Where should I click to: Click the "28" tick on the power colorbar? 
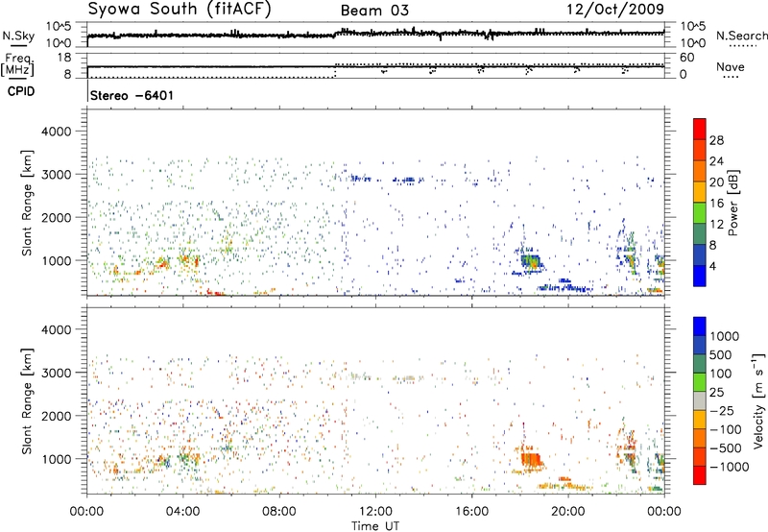coord(716,140)
